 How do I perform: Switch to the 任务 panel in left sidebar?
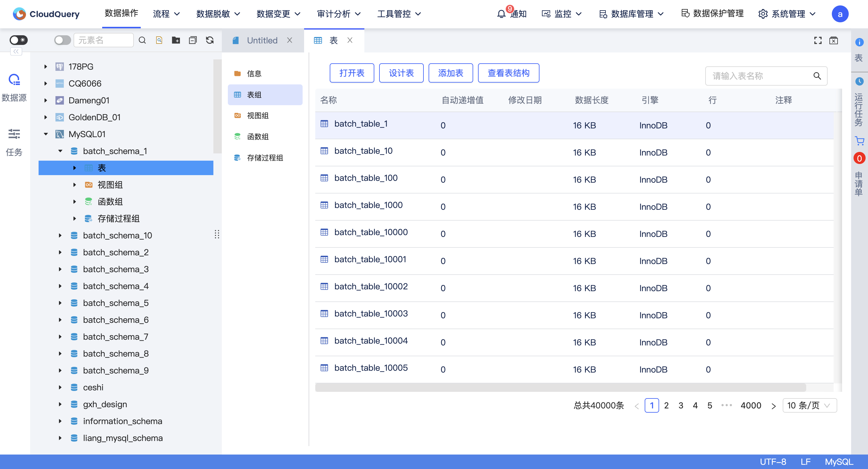pos(14,141)
